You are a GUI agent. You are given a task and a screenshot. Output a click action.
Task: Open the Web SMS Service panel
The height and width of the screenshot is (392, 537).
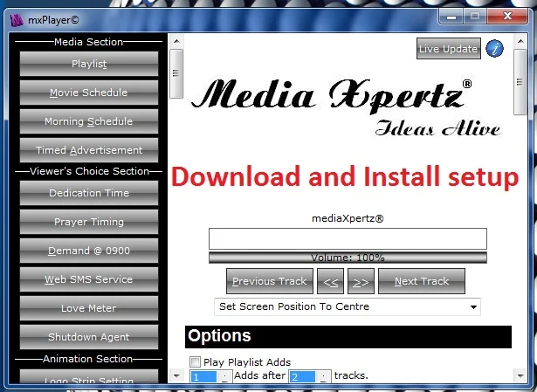[x=89, y=279]
